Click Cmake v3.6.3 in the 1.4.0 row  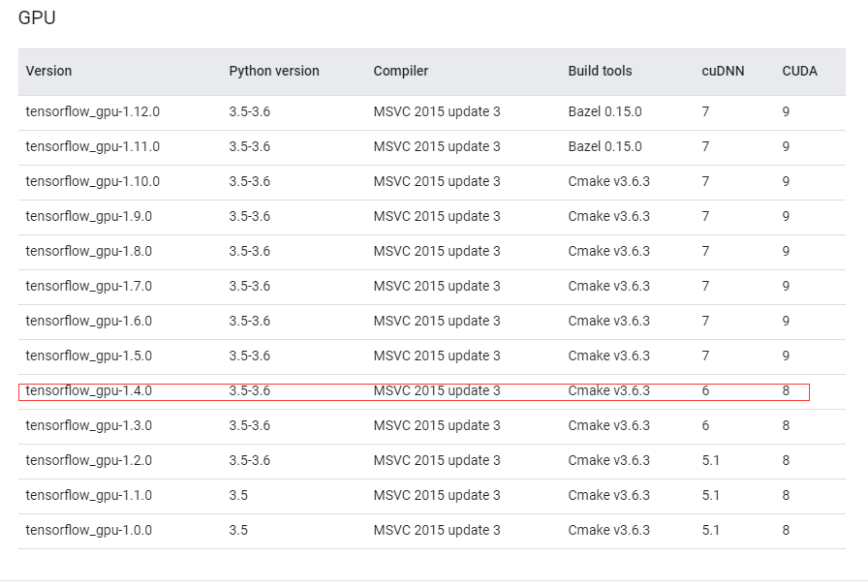click(x=609, y=391)
